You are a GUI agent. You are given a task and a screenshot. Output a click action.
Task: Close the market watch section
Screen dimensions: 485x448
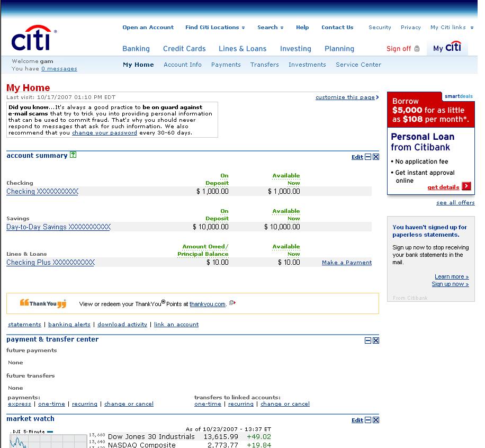click(x=376, y=420)
